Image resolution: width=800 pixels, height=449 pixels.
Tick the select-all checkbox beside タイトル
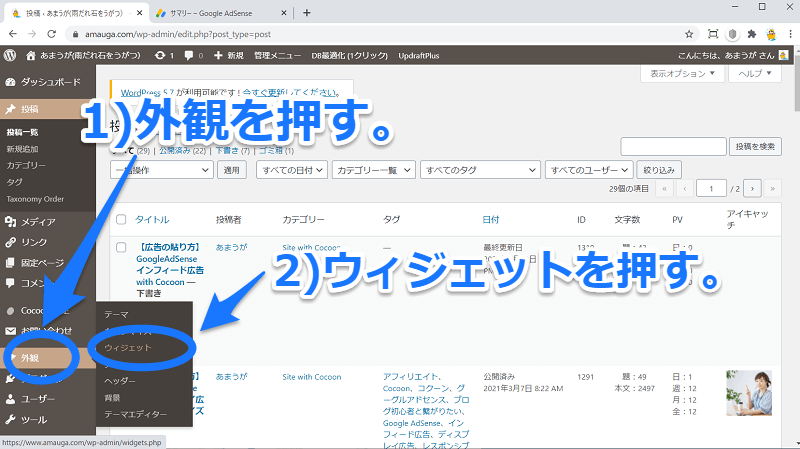click(121, 219)
